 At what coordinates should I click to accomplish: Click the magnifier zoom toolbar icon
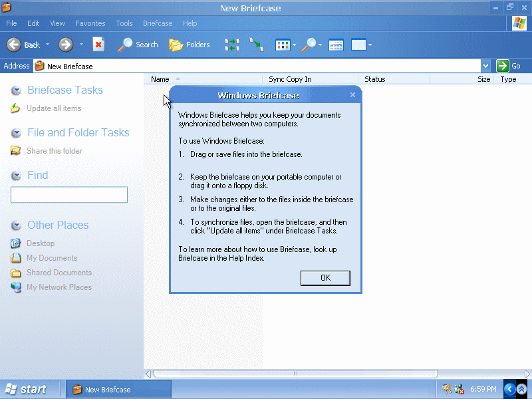(x=309, y=45)
